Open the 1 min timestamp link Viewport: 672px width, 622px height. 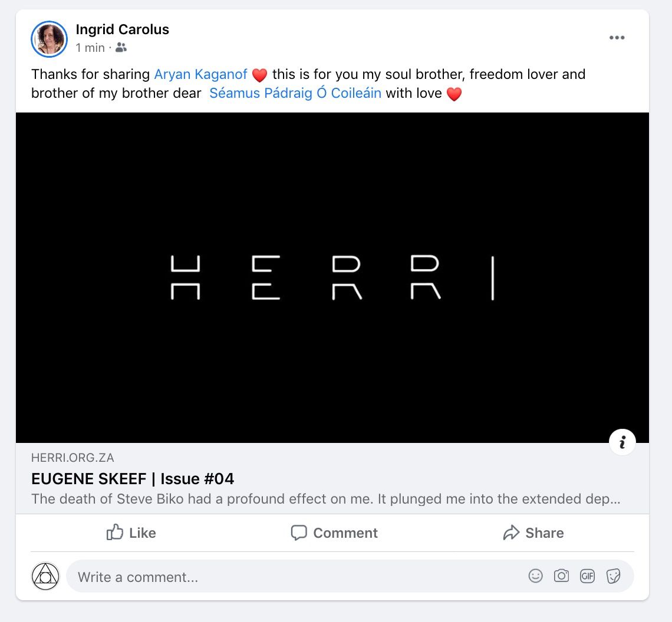(x=90, y=48)
